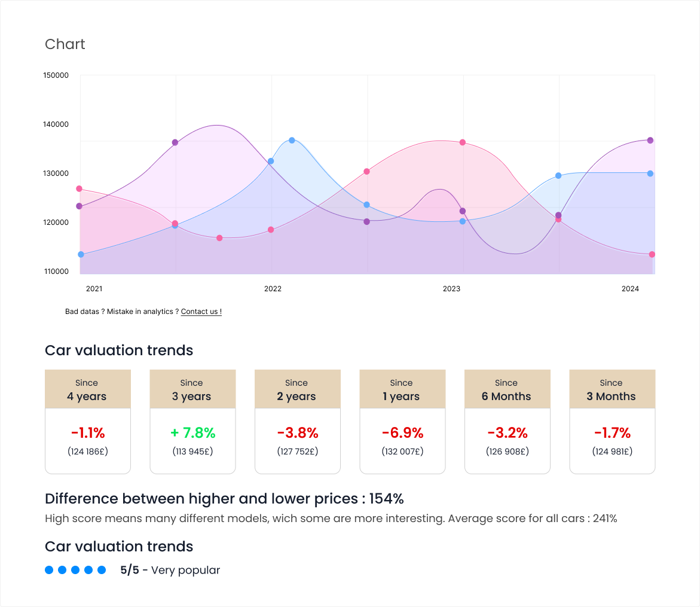
Task: Click the last pink data point at 2024
Action: (652, 254)
